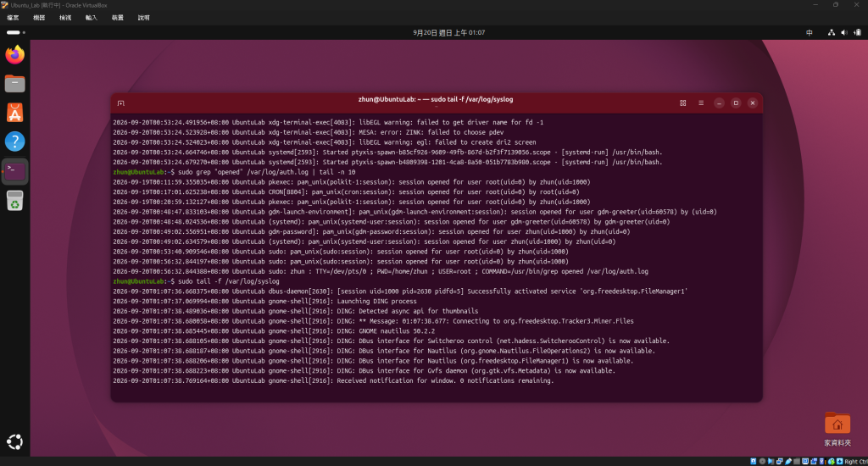Click the Right Ctrl host key label

click(856, 461)
